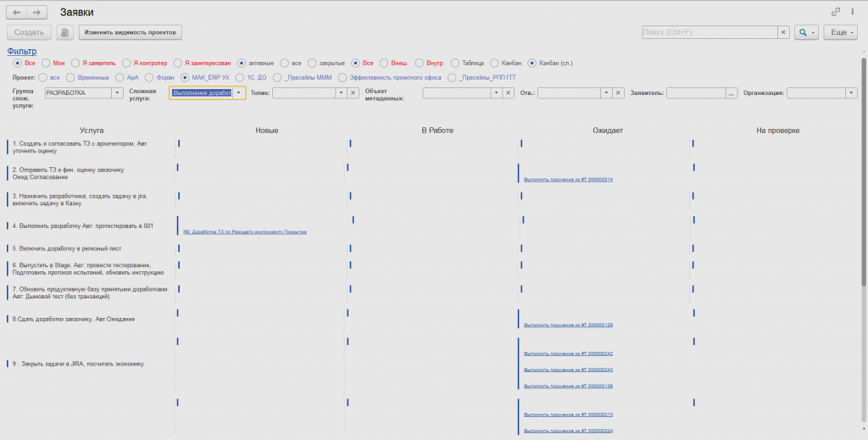Screen dimensions: 868x440
Task: Open Заявитель selection with ellipsis button
Action: (732, 93)
